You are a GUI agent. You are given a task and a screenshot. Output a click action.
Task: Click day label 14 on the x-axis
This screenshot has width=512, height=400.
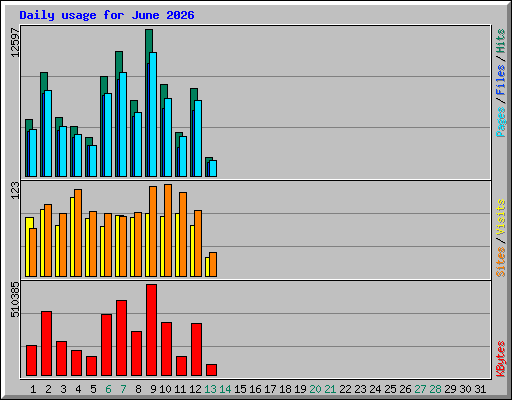click(225, 389)
